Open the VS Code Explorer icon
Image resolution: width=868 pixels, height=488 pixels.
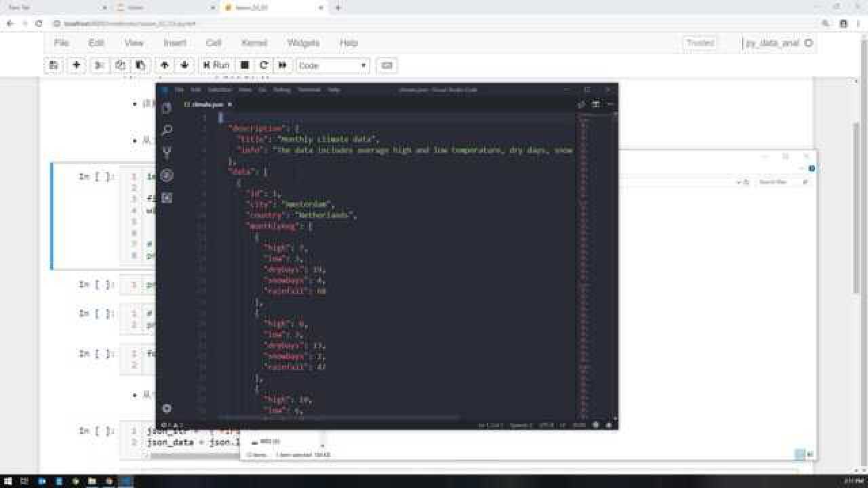167,108
